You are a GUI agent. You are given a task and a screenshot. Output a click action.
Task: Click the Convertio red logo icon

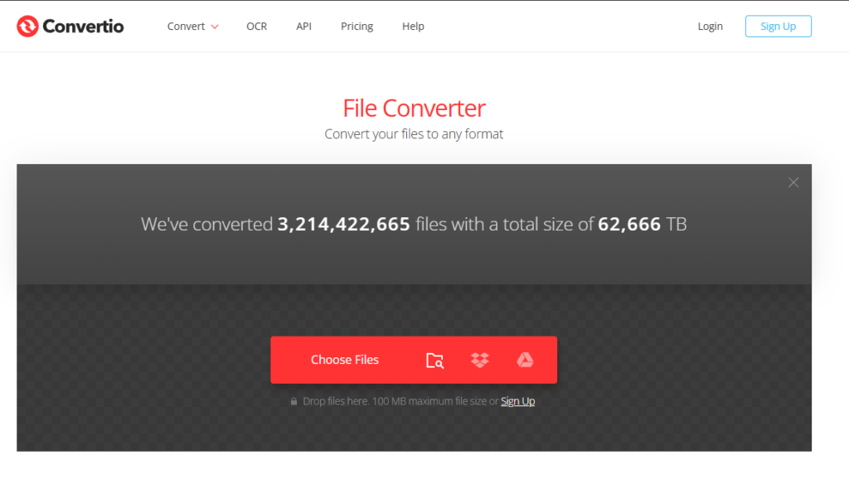pos(27,27)
